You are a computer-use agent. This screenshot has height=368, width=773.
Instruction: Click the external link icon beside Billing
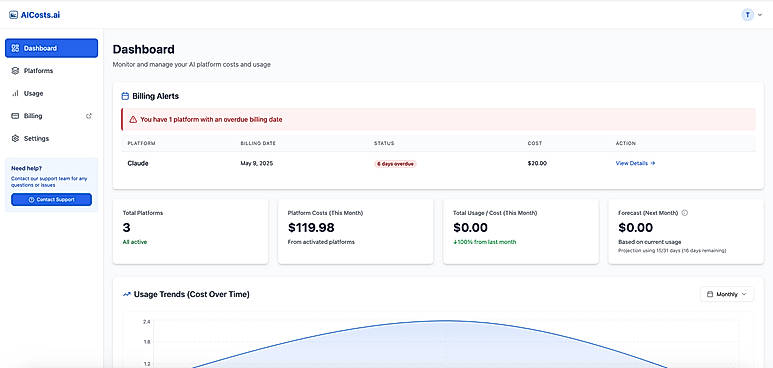89,116
